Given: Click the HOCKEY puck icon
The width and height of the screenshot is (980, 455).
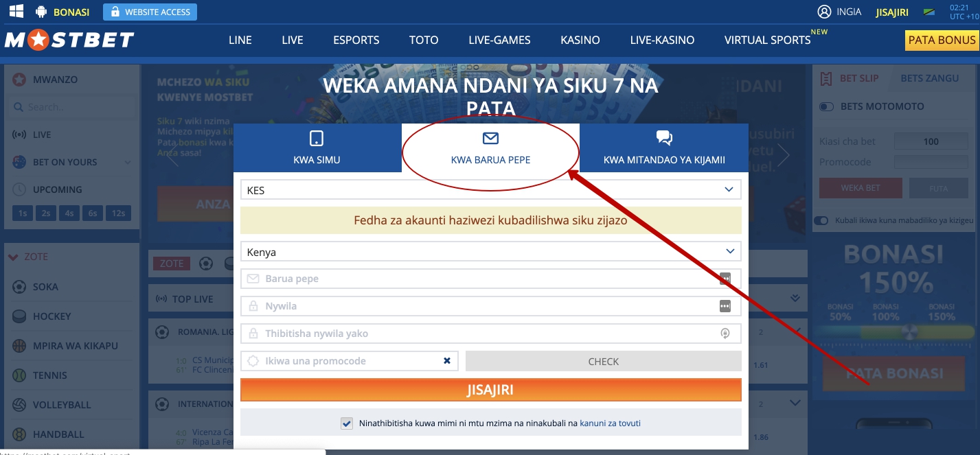Looking at the screenshot, I should tap(19, 316).
